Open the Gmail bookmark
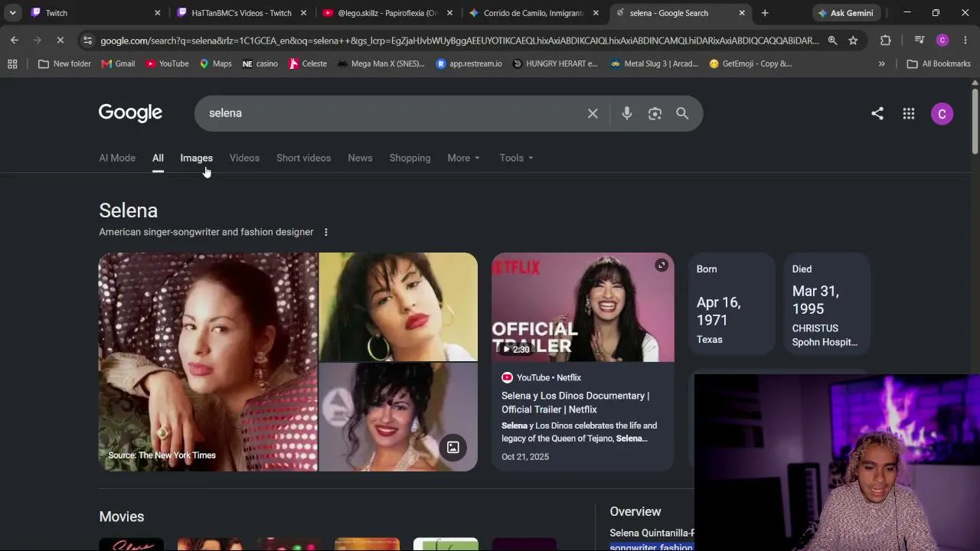 (118, 64)
